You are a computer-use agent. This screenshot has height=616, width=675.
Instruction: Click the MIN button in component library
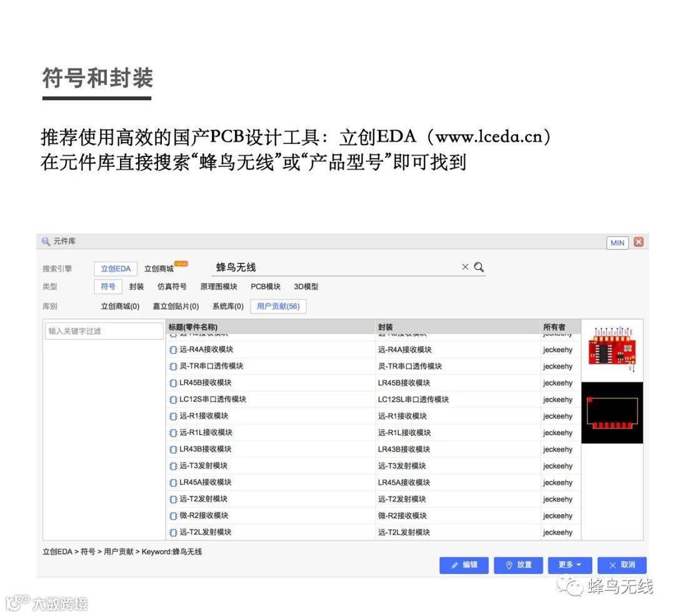617,243
